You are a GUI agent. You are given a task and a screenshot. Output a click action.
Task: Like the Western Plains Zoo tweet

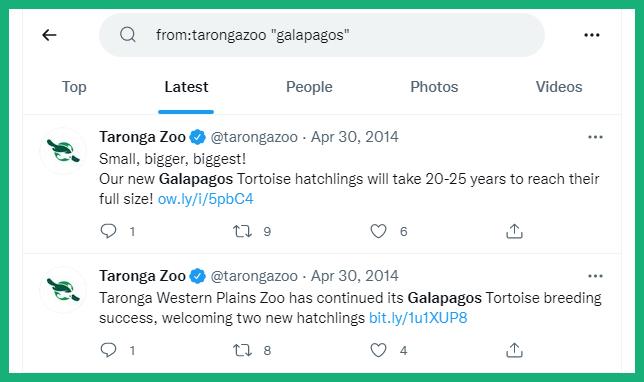click(x=378, y=350)
